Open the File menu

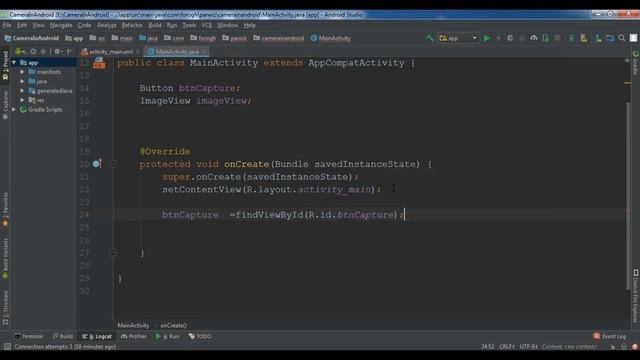(x=7, y=25)
